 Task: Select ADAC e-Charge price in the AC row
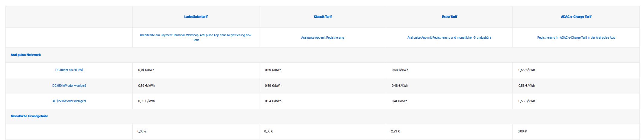(526, 101)
